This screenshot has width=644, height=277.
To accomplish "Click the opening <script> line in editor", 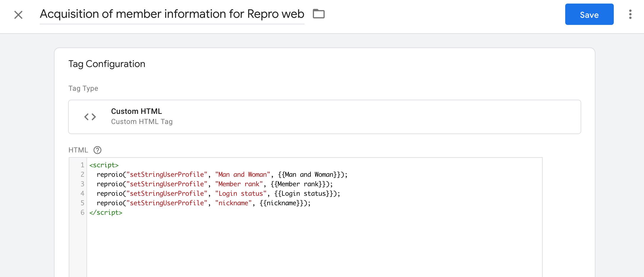I will click(x=104, y=165).
